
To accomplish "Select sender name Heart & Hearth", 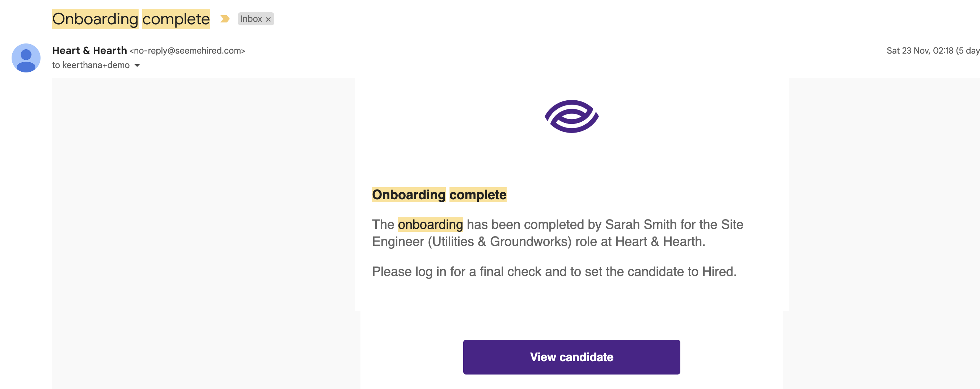I will click(x=89, y=51).
